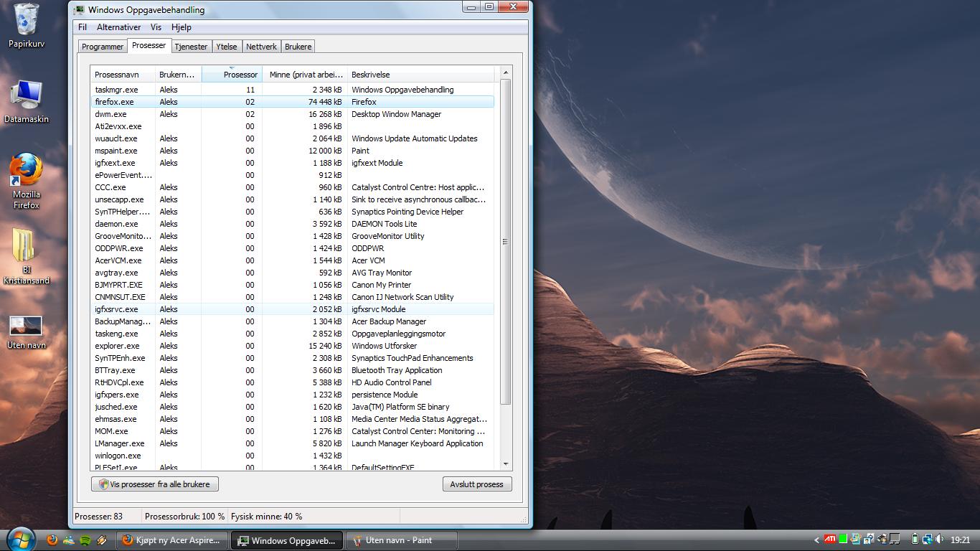The height and width of the screenshot is (551, 980).
Task: Click the volume speaker tray icon
Action: click(940, 540)
